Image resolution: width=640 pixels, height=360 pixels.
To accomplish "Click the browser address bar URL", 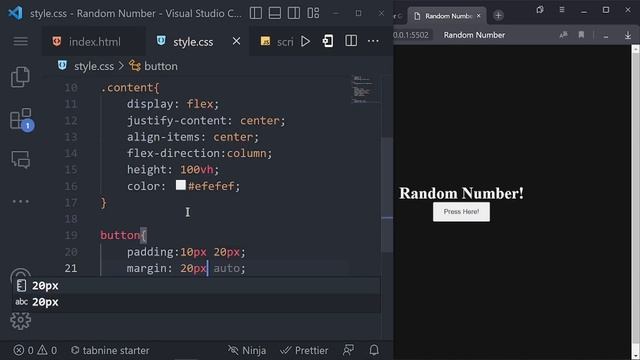I will click(x=411, y=35).
